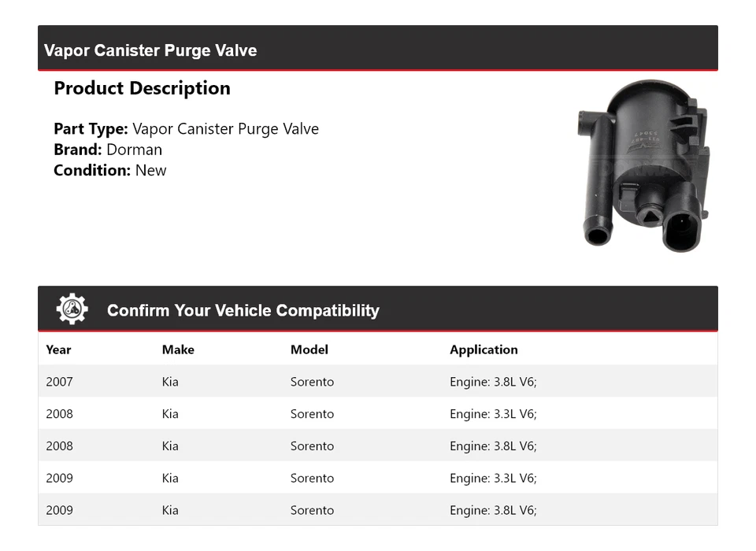Click the Vapor Canister Purge Valve header
Image resolution: width=756 pixels, height=551 pixels.
pos(150,50)
